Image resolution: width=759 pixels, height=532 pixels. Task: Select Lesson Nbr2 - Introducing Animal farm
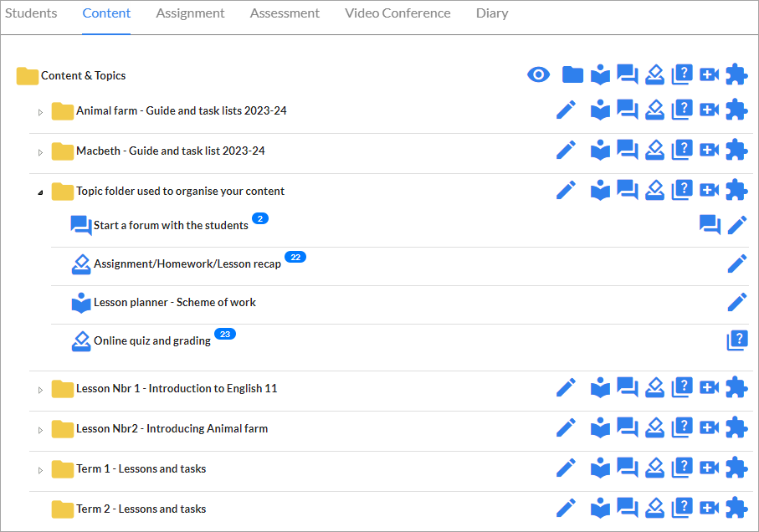[172, 428]
